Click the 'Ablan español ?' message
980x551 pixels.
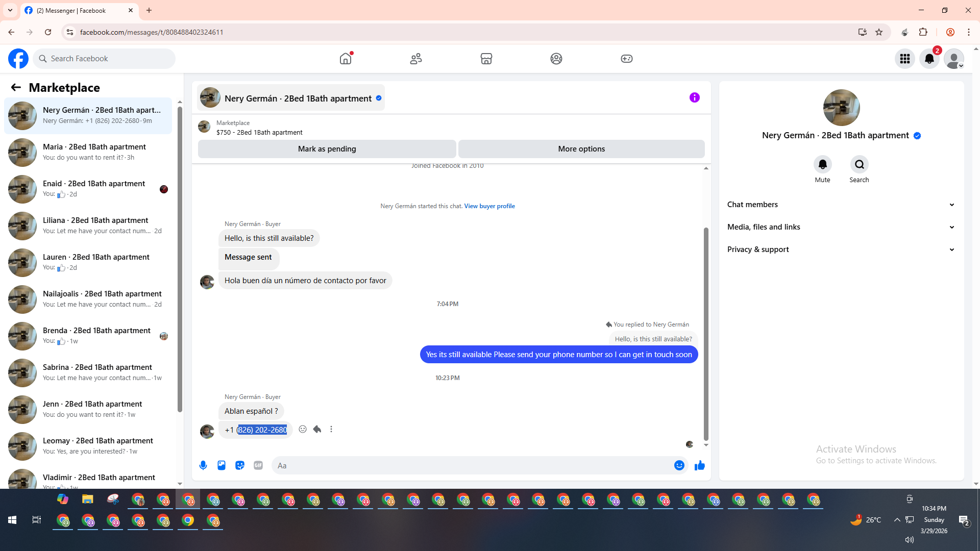(x=251, y=411)
